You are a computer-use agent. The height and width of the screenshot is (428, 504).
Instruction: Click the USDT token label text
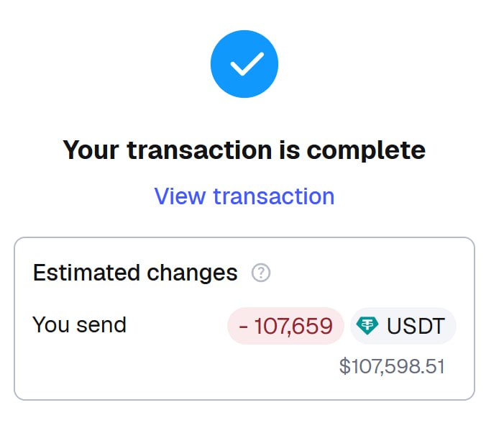[416, 326]
